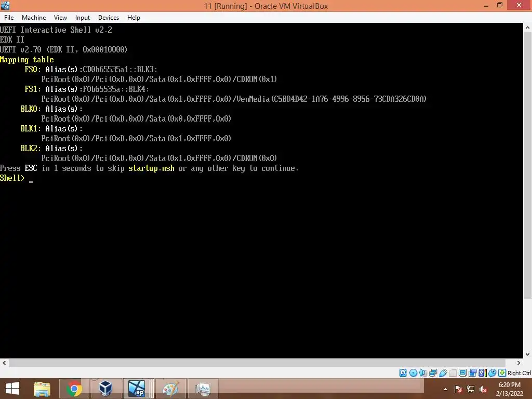Open the View menu
This screenshot has height=399, width=532.
(x=60, y=18)
